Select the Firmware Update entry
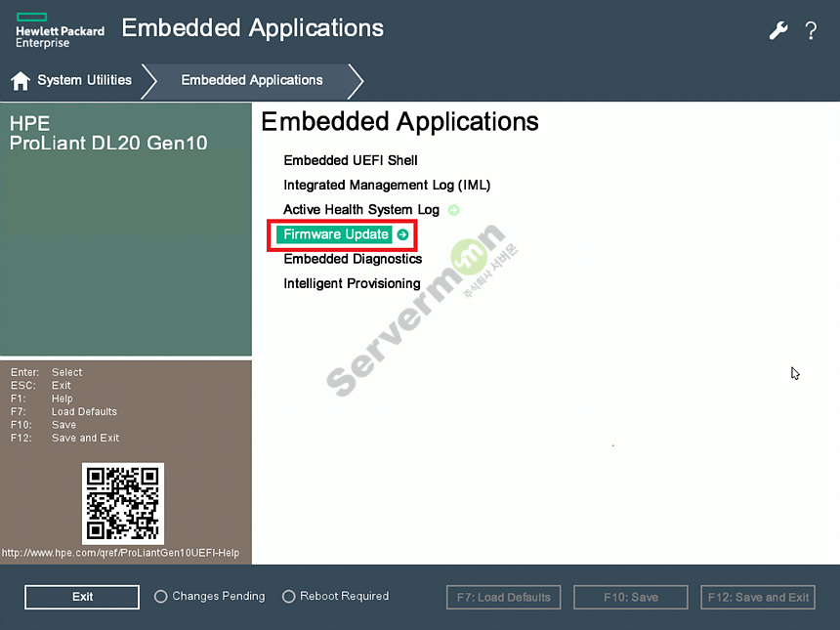 (336, 234)
